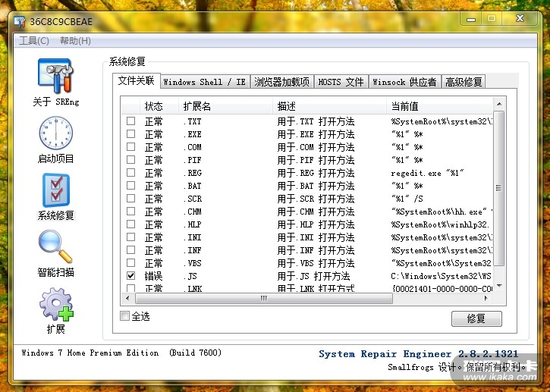
Task: Click the horizontal scrollbar thumb
Action: pyautogui.click(x=264, y=299)
